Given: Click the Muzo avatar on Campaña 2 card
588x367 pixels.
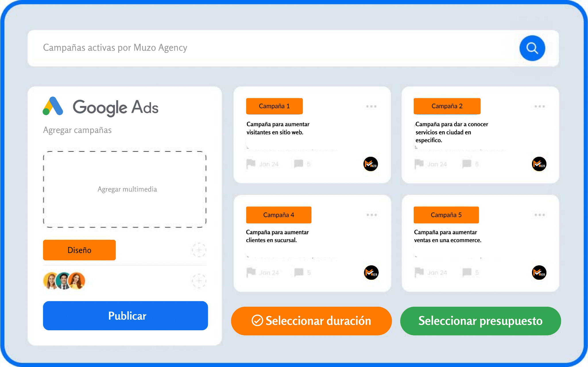Looking at the screenshot, I should 539,164.
